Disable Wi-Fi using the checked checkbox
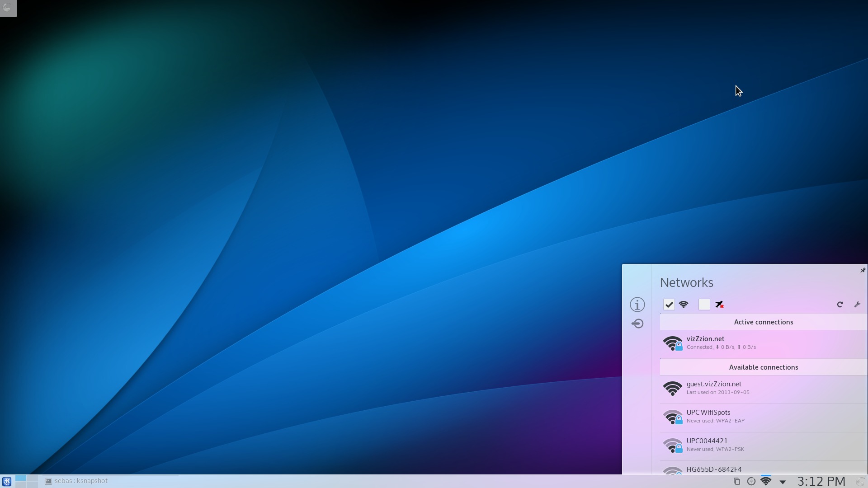 pos(669,305)
